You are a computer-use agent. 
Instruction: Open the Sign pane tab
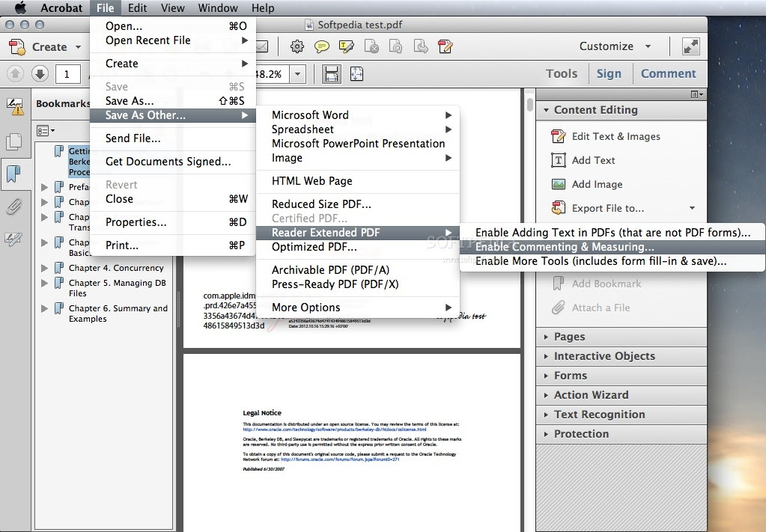click(x=609, y=73)
